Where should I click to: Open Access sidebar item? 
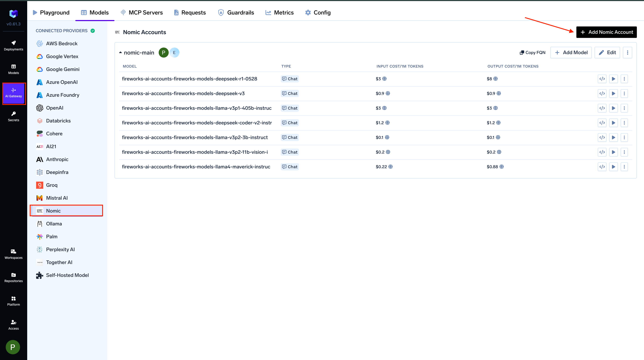pyautogui.click(x=13, y=325)
